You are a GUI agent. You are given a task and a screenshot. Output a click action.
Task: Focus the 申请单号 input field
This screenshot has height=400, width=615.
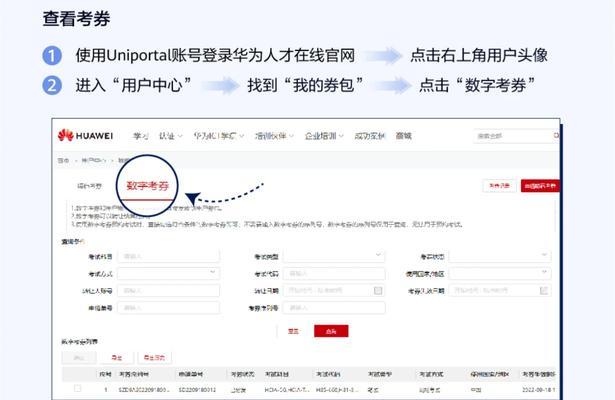pos(168,308)
